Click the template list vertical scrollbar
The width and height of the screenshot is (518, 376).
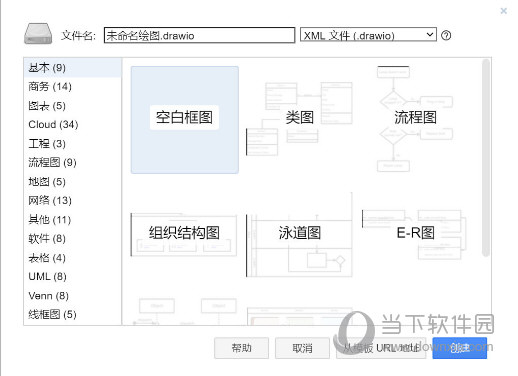(486, 158)
